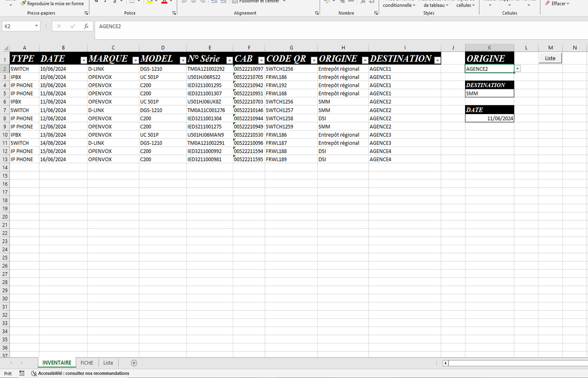
Task: Click the Merge and Center icon
Action: (x=235, y=2)
